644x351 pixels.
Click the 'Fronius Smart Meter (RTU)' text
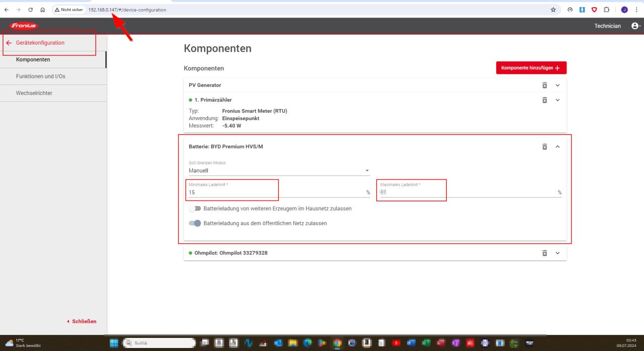[x=255, y=111]
